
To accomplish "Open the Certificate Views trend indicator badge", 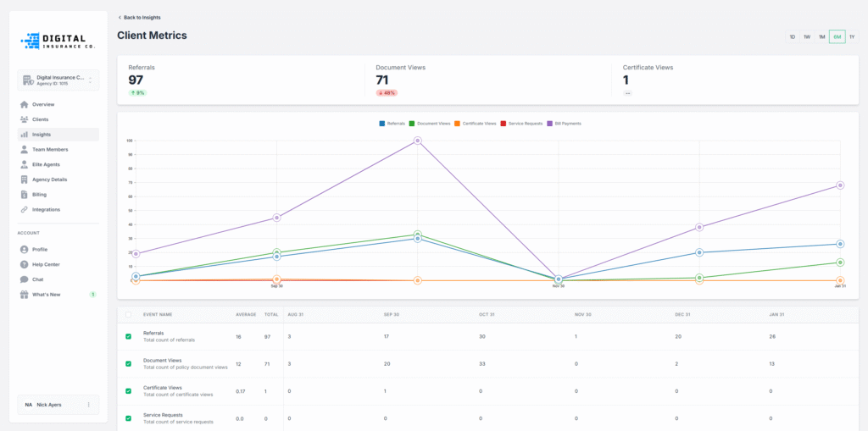I will click(627, 93).
